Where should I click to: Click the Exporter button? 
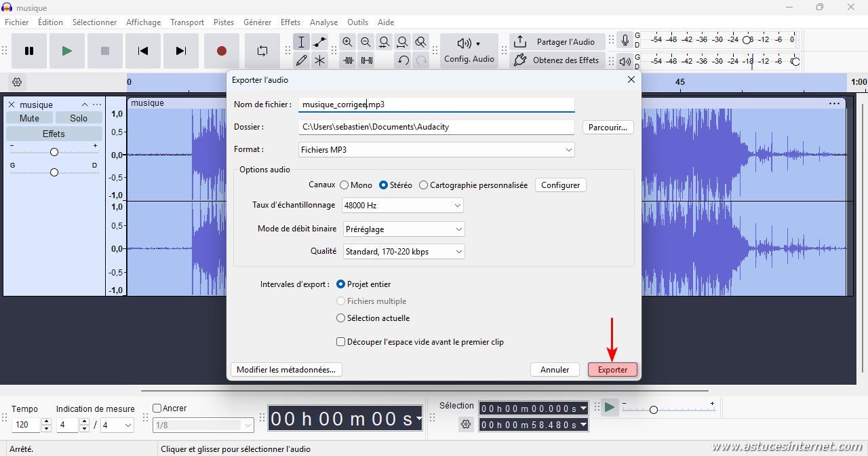click(x=612, y=370)
